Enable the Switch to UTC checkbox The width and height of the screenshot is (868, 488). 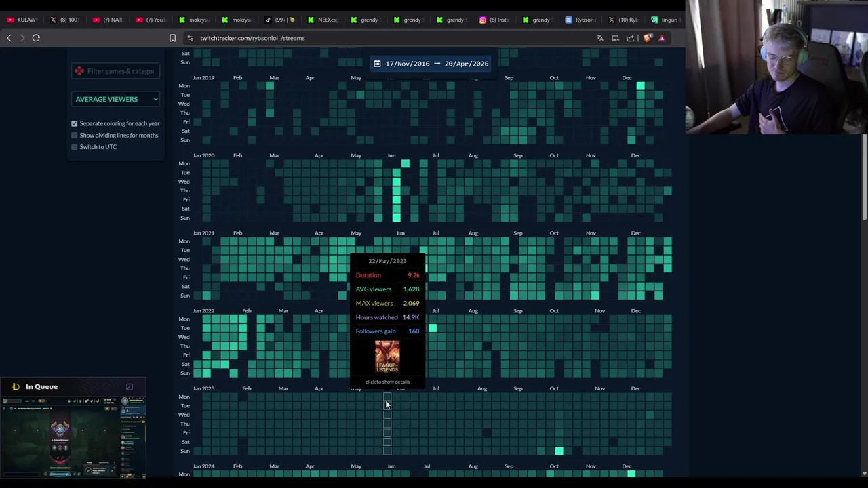(x=75, y=146)
